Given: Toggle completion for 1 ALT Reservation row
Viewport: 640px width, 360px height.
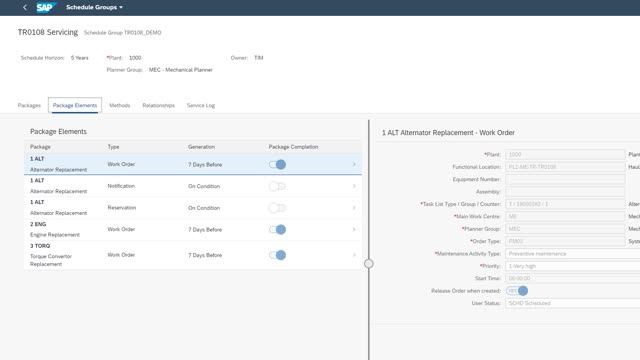Looking at the screenshot, I should (x=277, y=208).
